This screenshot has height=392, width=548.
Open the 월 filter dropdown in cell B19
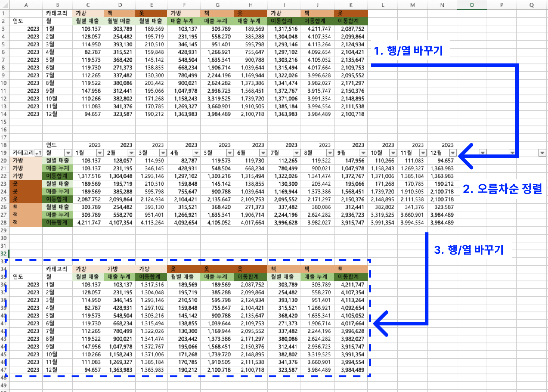pyautogui.click(x=68, y=153)
